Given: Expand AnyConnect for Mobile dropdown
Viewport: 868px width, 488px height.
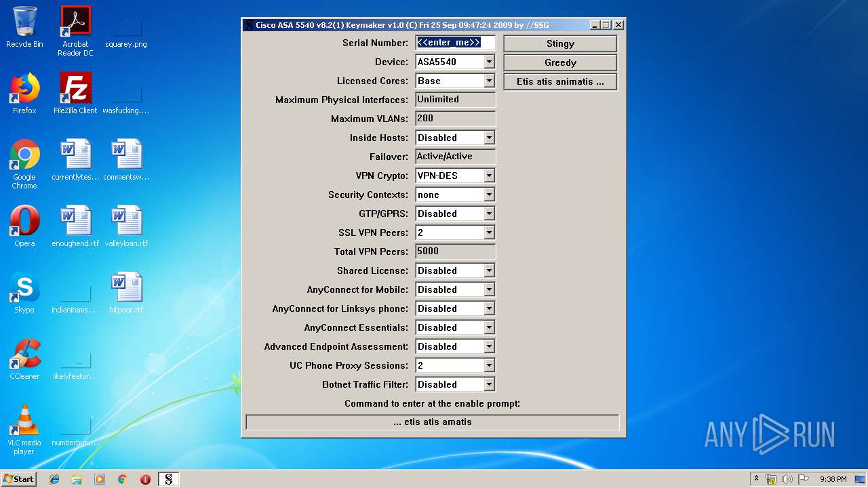Looking at the screenshot, I should click(489, 289).
